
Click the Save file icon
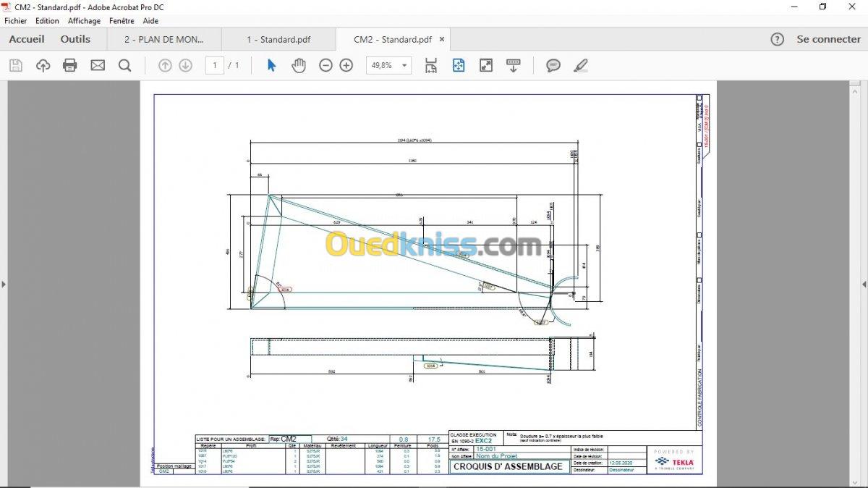(16, 66)
